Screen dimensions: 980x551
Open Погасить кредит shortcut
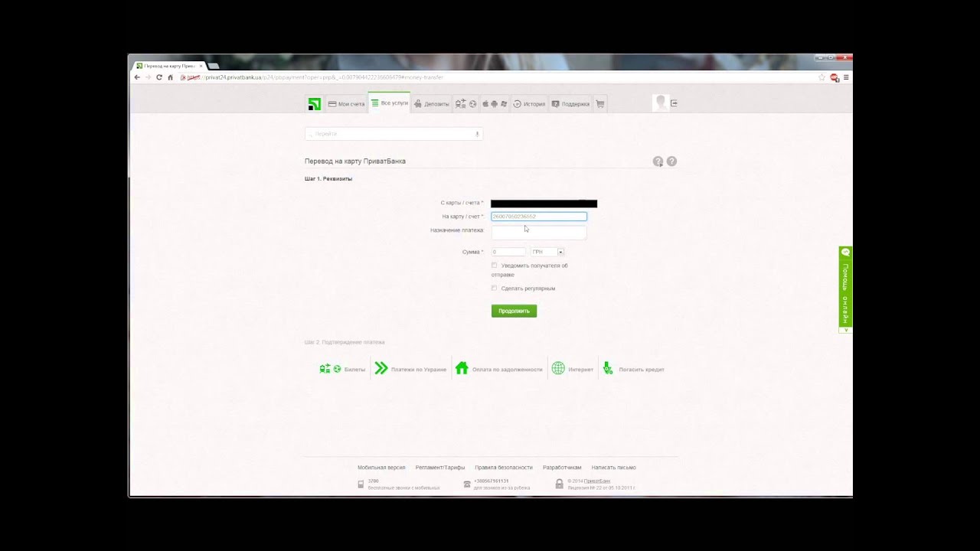[x=633, y=369]
